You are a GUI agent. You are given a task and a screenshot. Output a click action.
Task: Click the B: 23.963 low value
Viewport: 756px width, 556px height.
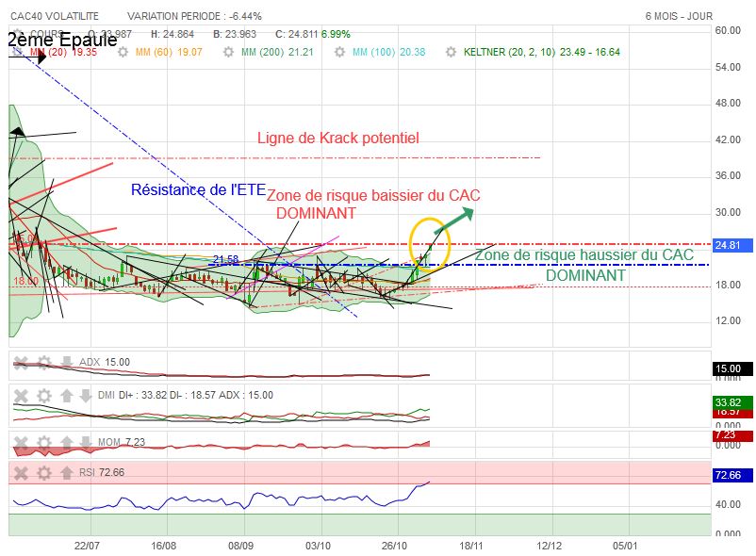[235, 34]
